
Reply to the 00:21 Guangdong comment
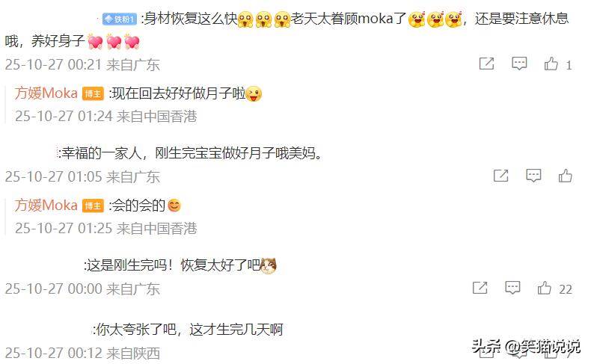pos(519,64)
